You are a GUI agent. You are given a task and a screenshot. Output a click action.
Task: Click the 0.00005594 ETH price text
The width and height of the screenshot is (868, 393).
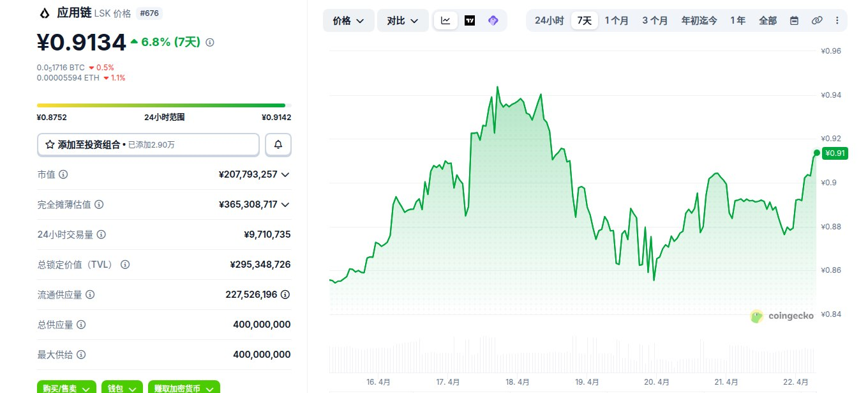68,78
